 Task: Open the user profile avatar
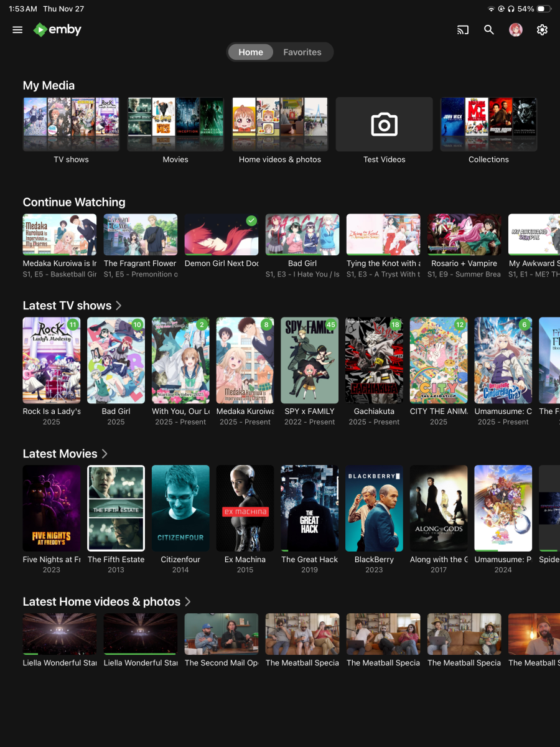(x=516, y=30)
